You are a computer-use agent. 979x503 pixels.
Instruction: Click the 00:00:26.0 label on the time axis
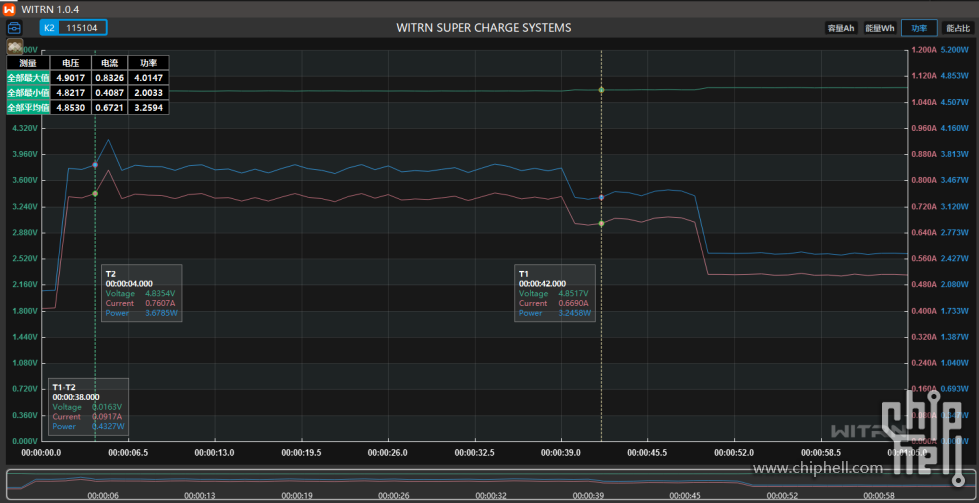[388, 453]
